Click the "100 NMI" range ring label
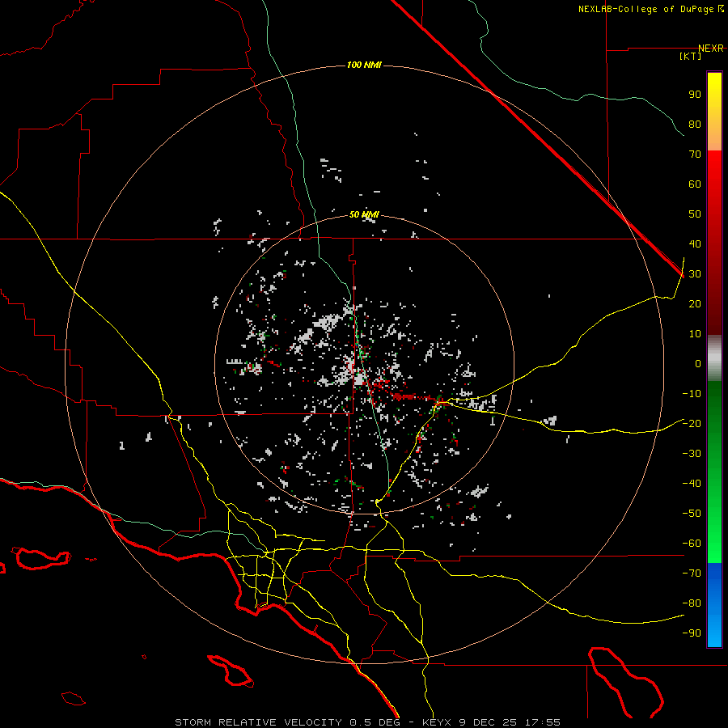The width and height of the screenshot is (728, 728). click(365, 65)
